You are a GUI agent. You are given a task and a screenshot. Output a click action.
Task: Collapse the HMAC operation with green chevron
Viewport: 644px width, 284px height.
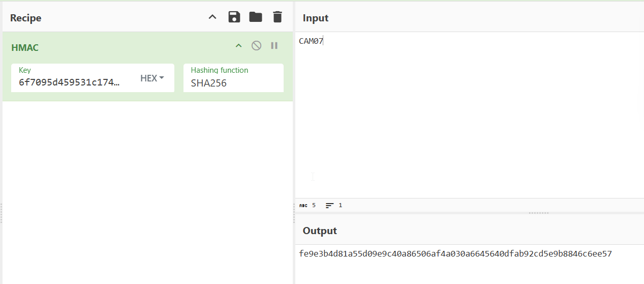pyautogui.click(x=238, y=46)
